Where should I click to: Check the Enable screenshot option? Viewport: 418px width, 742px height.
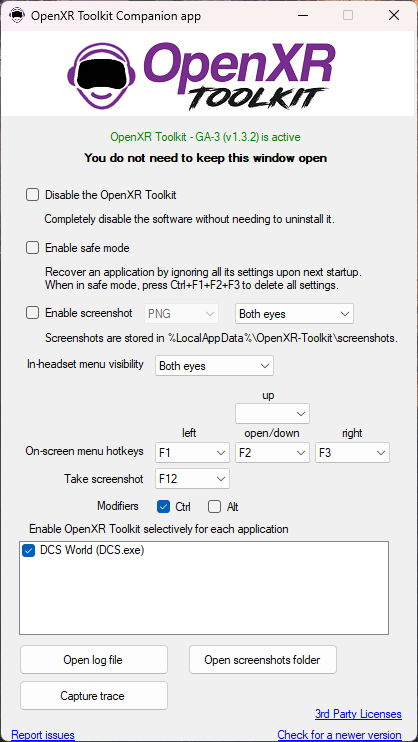click(32, 313)
